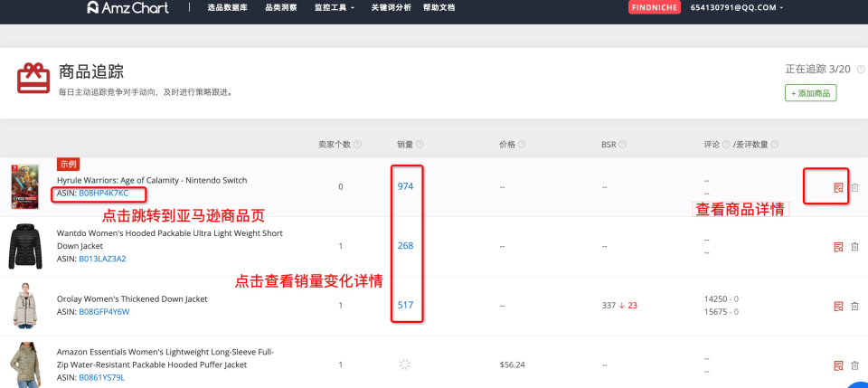Click help icon next to 销量 header
Image resolution: width=868 pixels, height=388 pixels.
pyautogui.click(x=420, y=145)
